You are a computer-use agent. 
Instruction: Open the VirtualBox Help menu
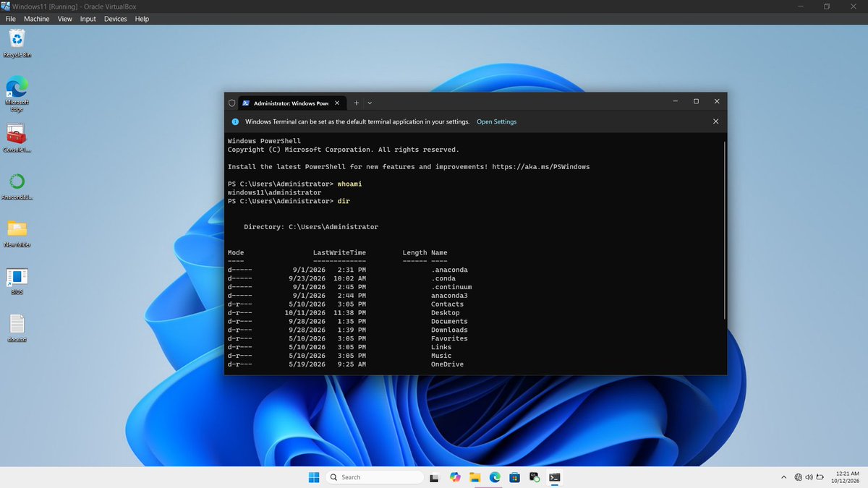pyautogui.click(x=142, y=19)
